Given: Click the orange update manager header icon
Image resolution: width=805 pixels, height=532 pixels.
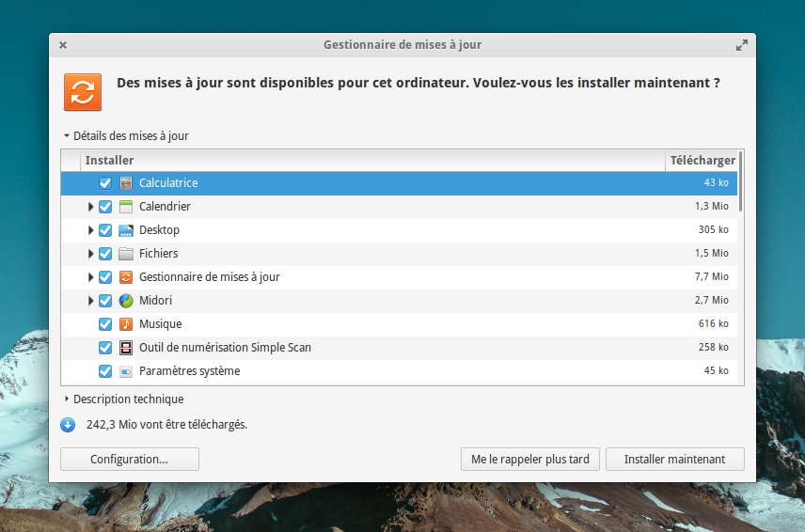Looking at the screenshot, I should [x=83, y=92].
